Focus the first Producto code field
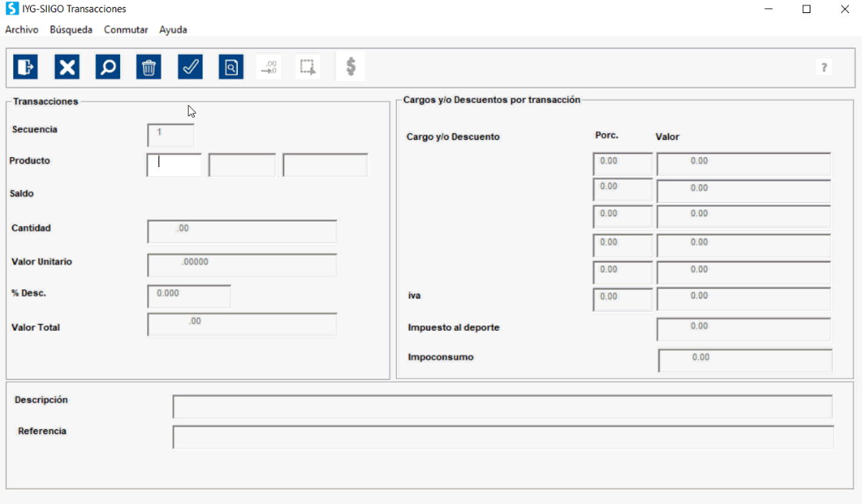The height and width of the screenshot is (504, 862). (x=174, y=165)
